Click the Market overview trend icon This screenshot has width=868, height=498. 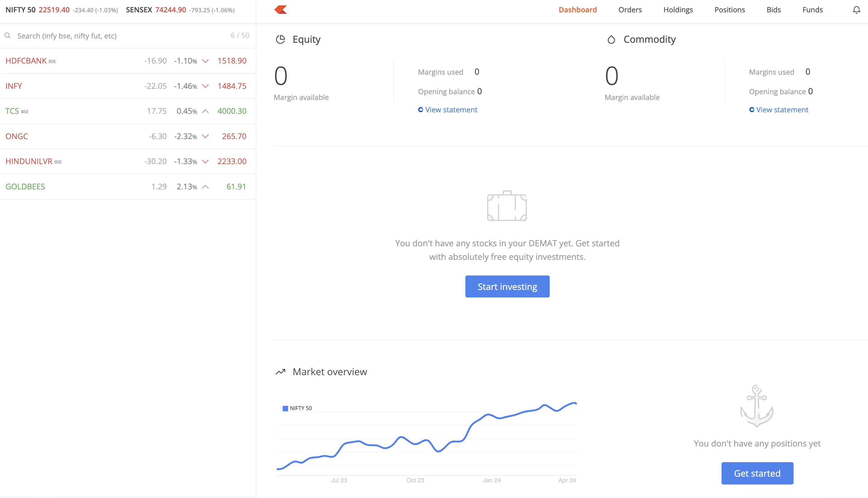(x=280, y=372)
